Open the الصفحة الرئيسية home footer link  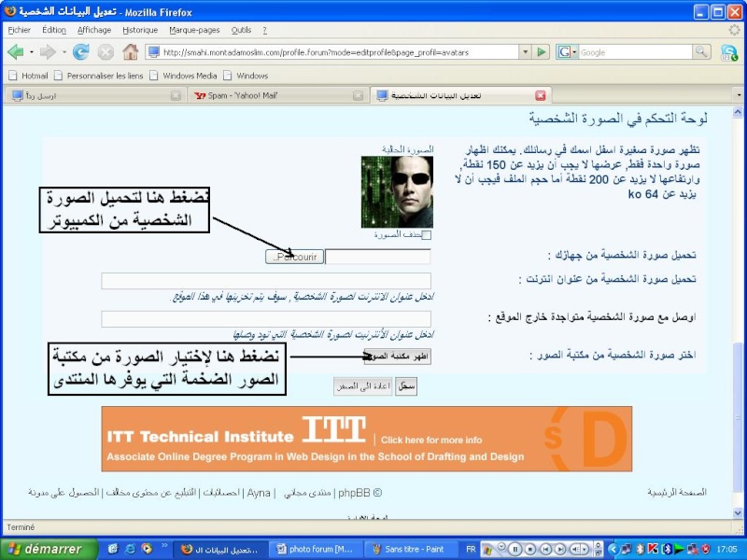(x=677, y=493)
